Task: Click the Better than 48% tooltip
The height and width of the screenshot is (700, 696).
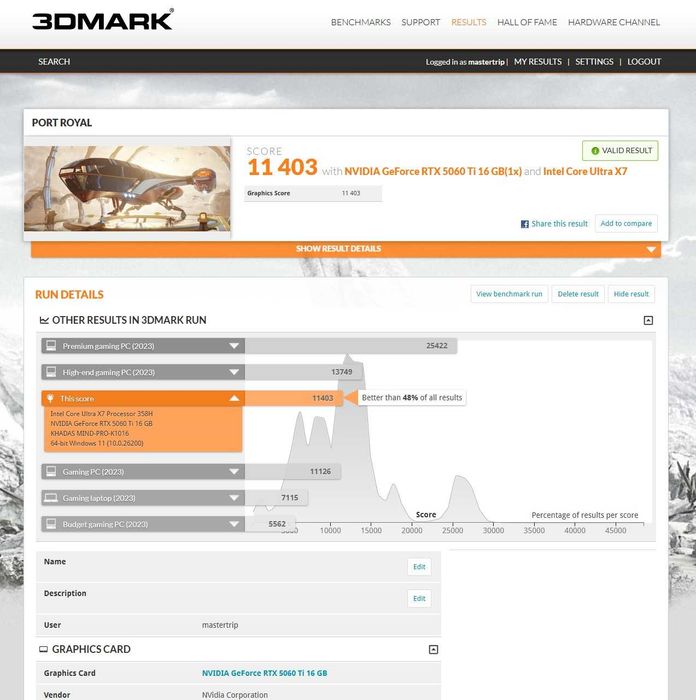Action: (412, 398)
